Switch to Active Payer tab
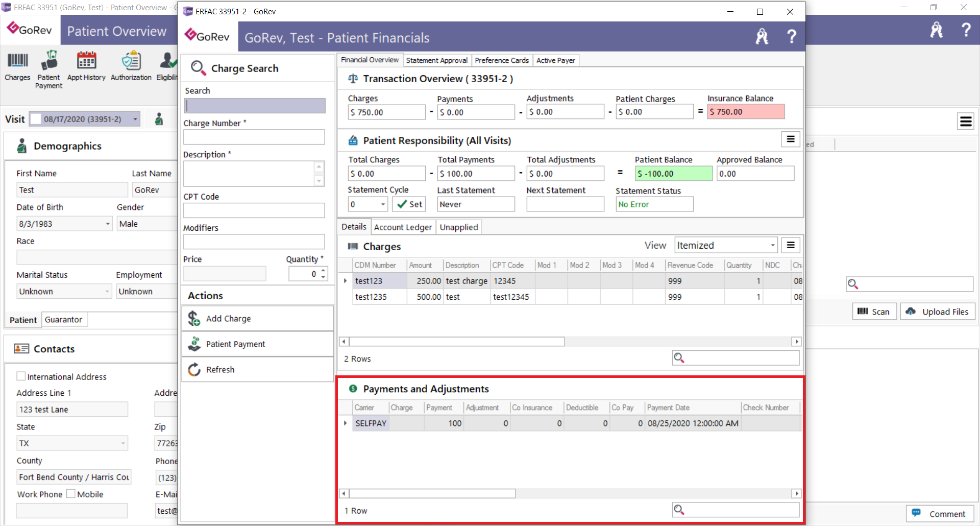The width and height of the screenshot is (980, 526). [x=555, y=60]
